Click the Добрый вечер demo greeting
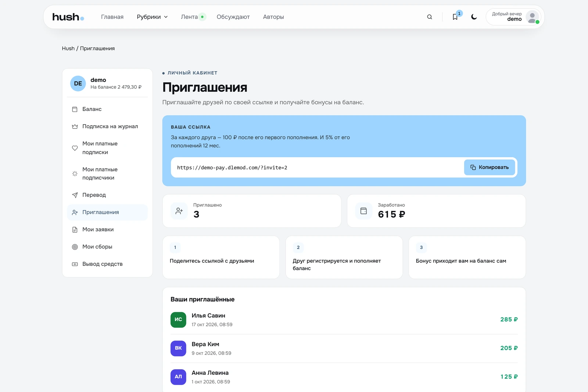Viewport: 588px width, 392px height. [507, 17]
